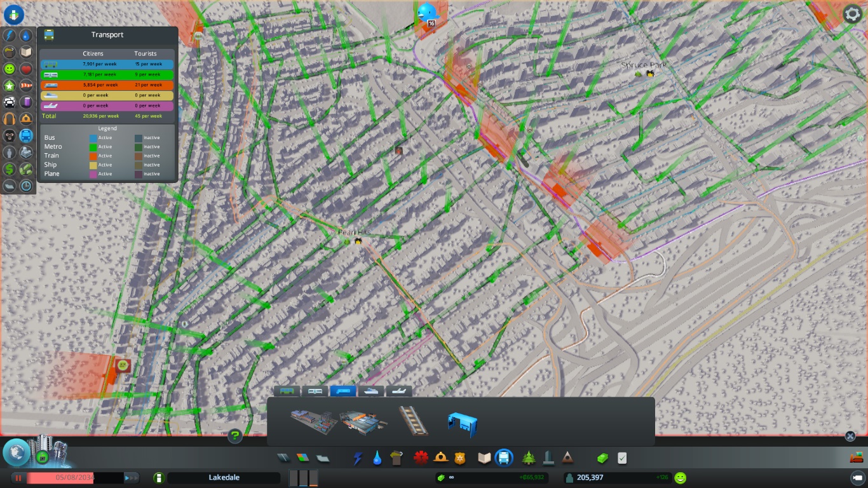This screenshot has width=868, height=488.
Task: Expand the city info panel beside Lakedale
Action: coord(158,478)
